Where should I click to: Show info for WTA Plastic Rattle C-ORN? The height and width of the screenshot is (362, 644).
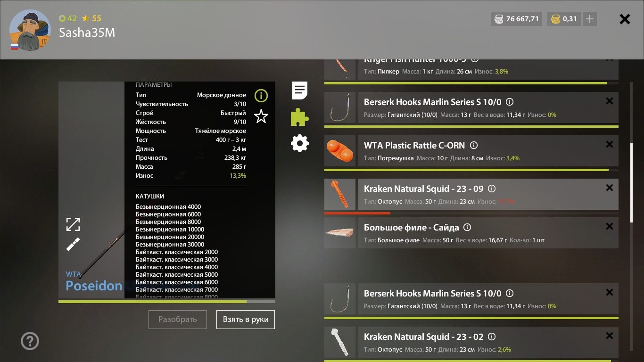(474, 146)
